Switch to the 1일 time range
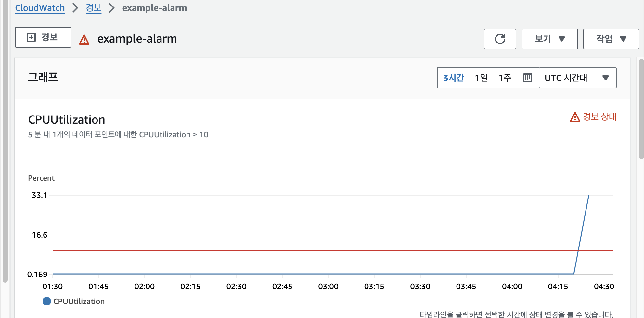The width and height of the screenshot is (644, 318). coord(481,78)
